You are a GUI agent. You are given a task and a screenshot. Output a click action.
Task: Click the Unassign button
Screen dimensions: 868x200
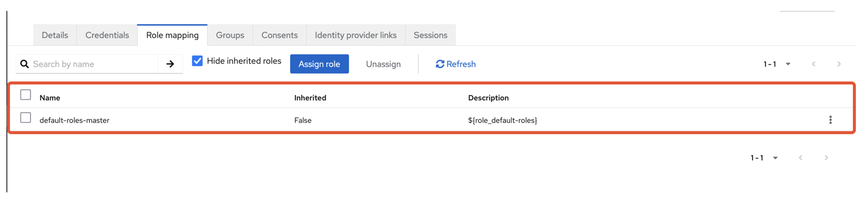[x=383, y=64]
